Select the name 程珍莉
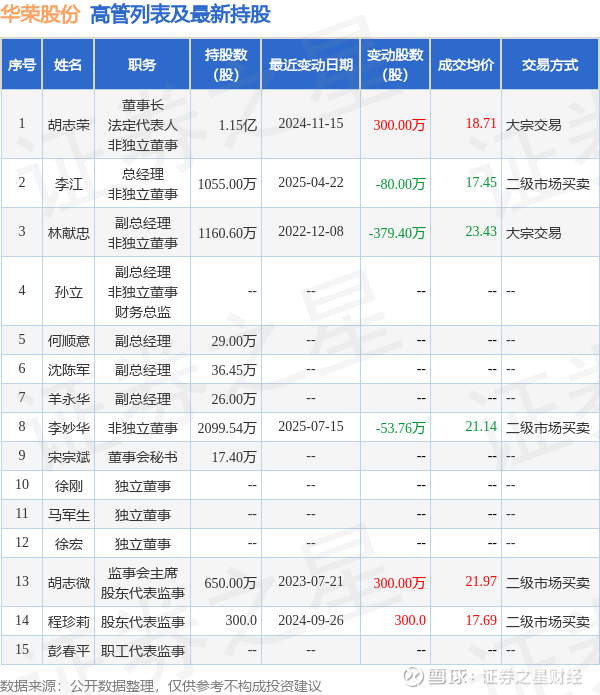The height and width of the screenshot is (695, 600). click(x=69, y=622)
